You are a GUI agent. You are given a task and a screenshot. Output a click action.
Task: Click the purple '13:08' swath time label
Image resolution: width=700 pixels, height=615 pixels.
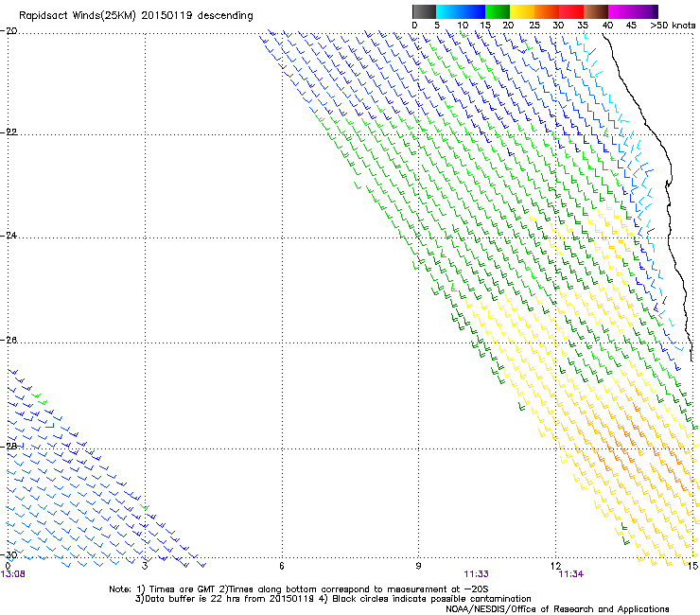pos(13,574)
